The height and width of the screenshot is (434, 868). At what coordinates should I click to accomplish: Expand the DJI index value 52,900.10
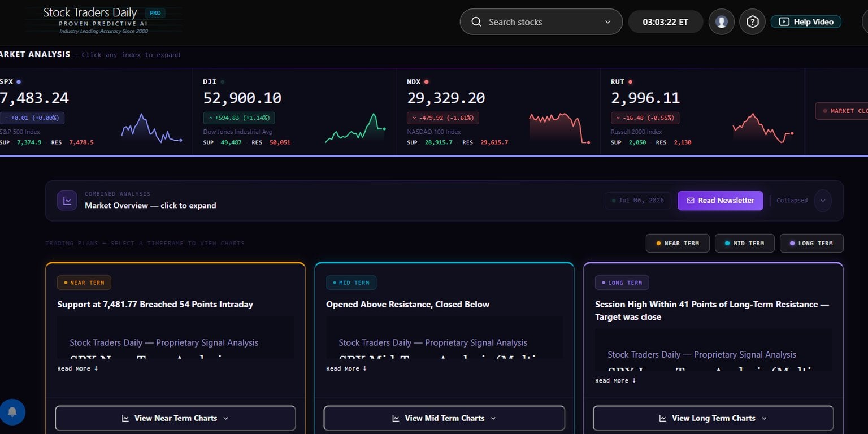pos(242,98)
